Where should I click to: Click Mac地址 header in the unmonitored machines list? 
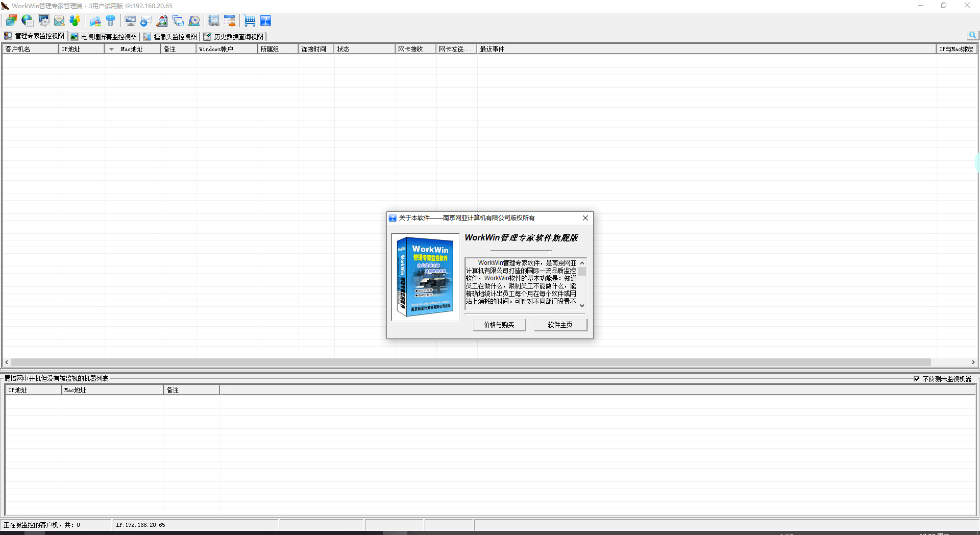coord(112,390)
